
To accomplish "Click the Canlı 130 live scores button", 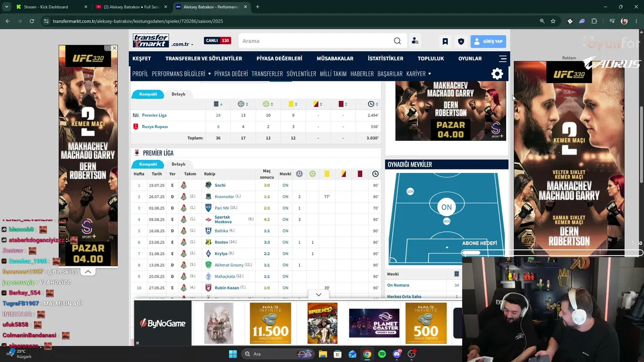I will point(217,41).
